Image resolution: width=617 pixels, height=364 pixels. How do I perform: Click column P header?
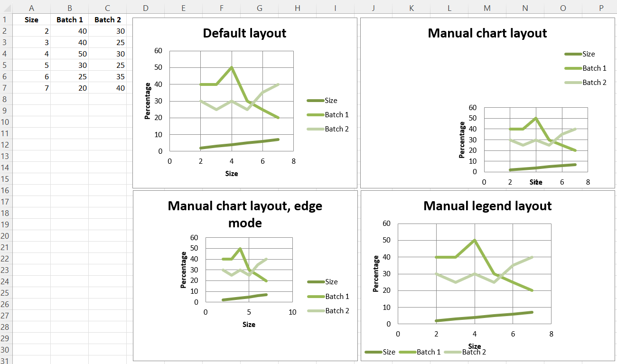pos(601,8)
